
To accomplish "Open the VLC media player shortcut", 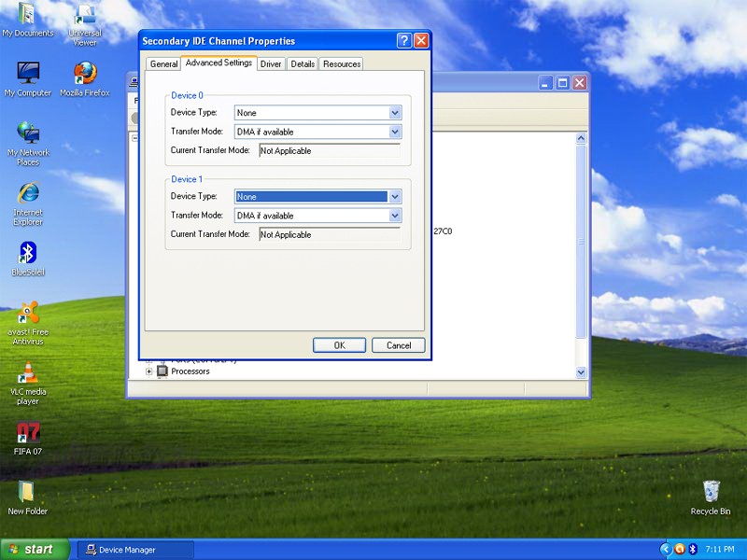I will [28, 383].
